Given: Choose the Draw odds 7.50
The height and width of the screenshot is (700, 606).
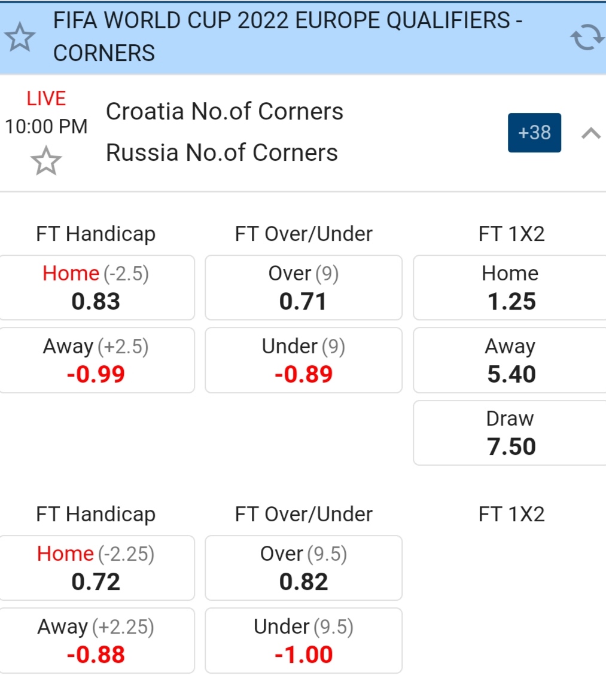Looking at the screenshot, I should (x=510, y=433).
